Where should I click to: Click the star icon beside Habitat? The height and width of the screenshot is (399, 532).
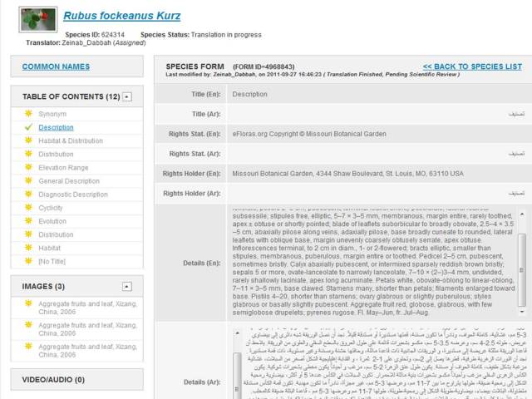[x=28, y=248]
